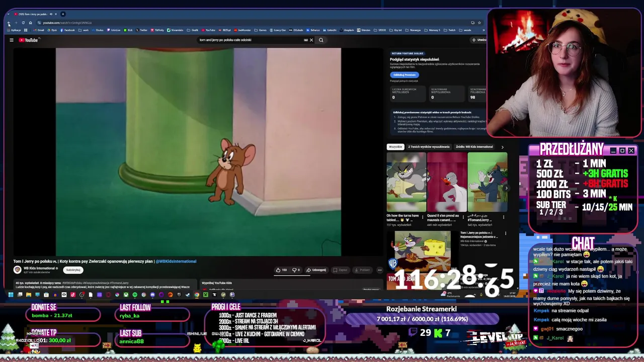Run the search with magnifier icon
The width and height of the screenshot is (644, 362).
(321, 40)
